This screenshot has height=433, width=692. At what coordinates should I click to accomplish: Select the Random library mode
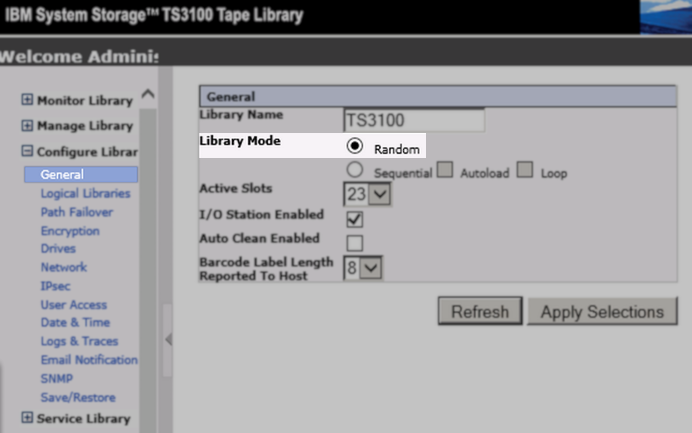(354, 146)
